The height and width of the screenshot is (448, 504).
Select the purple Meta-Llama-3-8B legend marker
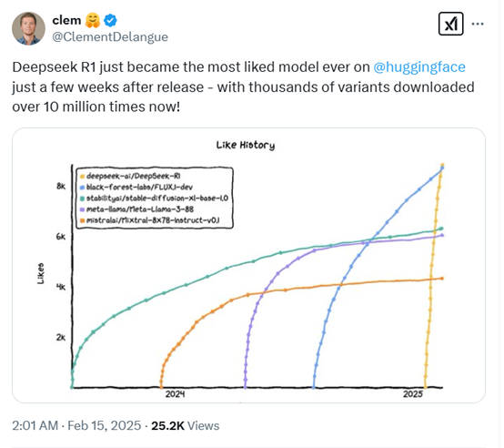tap(82, 209)
